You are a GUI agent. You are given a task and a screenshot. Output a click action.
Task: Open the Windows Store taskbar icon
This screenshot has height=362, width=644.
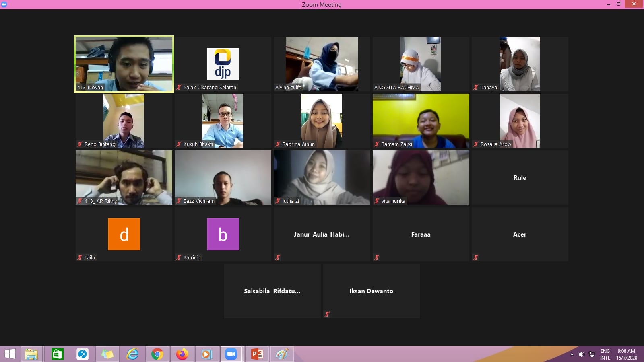tap(57, 354)
